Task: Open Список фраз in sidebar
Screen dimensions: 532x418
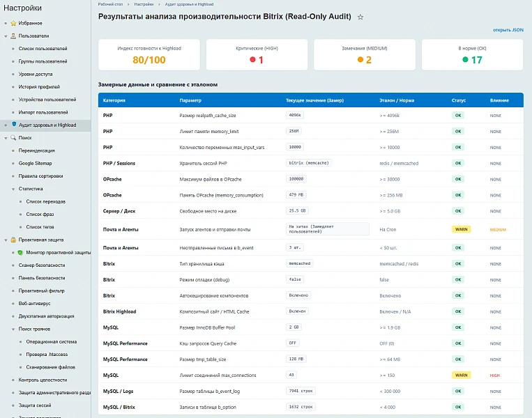Action: coord(40,215)
